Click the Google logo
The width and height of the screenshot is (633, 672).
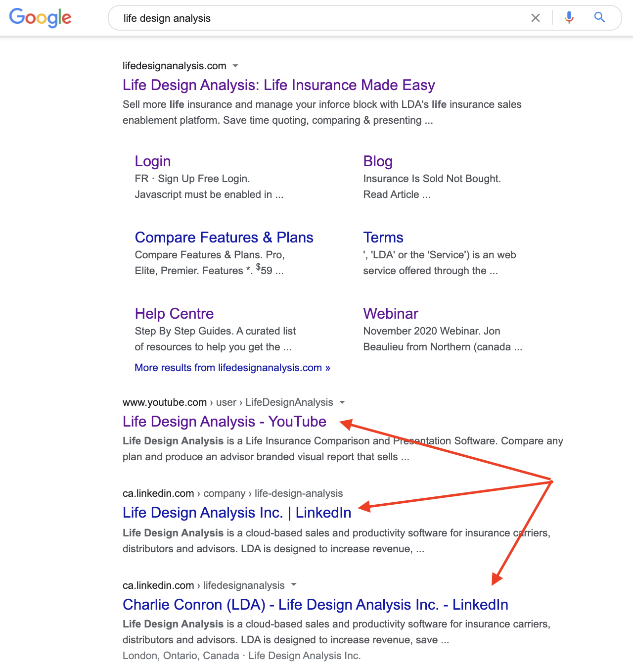(41, 18)
